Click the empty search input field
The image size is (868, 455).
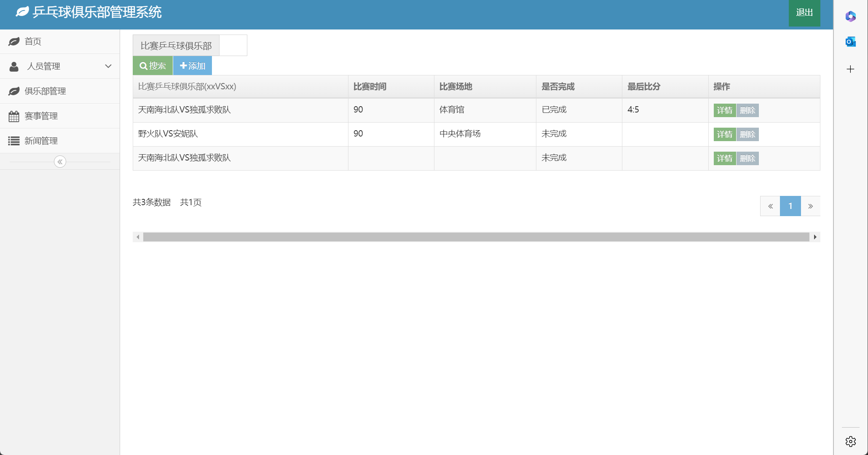[233, 45]
